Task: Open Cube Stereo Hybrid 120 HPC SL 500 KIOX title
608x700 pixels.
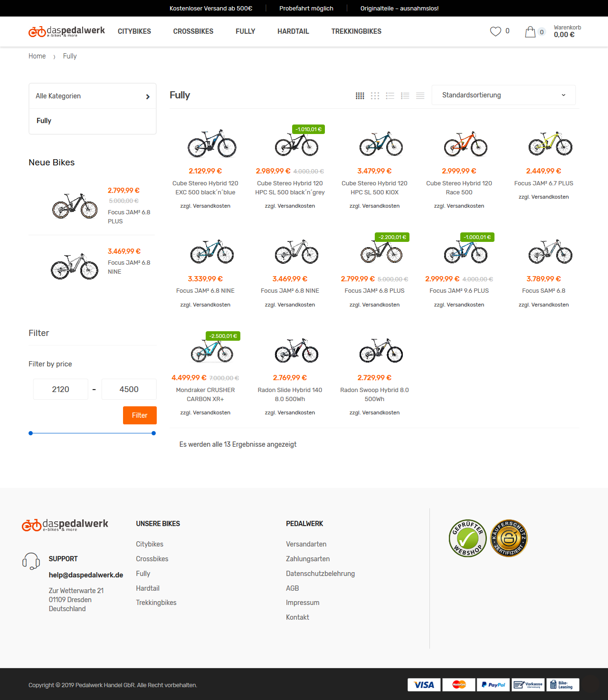Action: click(374, 188)
